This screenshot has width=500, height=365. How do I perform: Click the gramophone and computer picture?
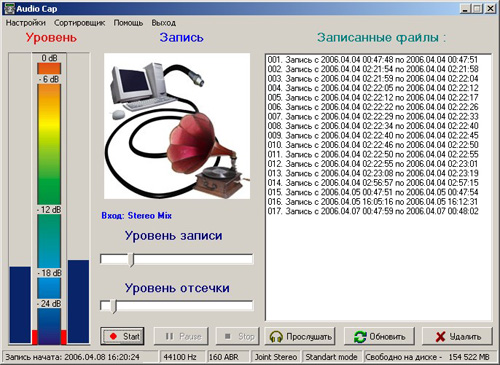[177, 126]
